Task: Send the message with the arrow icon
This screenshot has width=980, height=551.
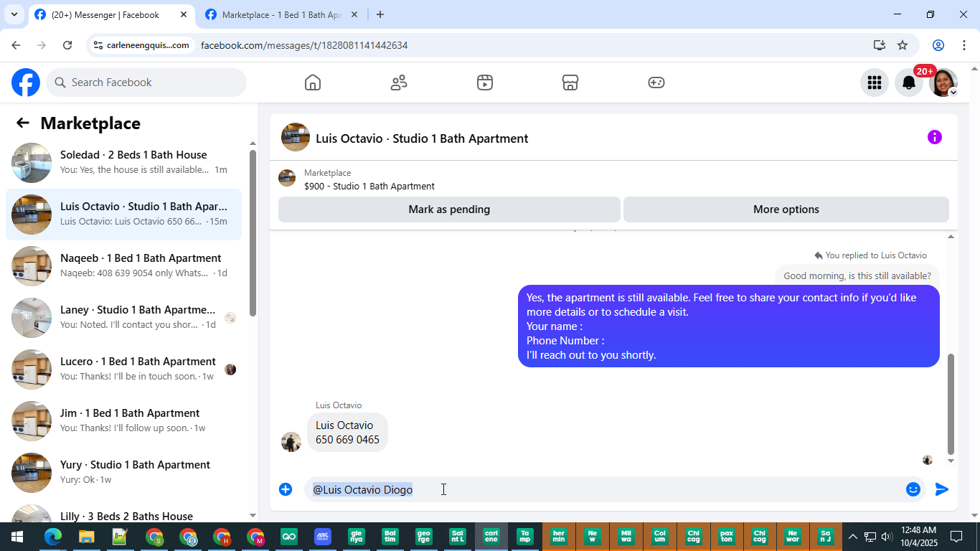Action: tap(942, 489)
